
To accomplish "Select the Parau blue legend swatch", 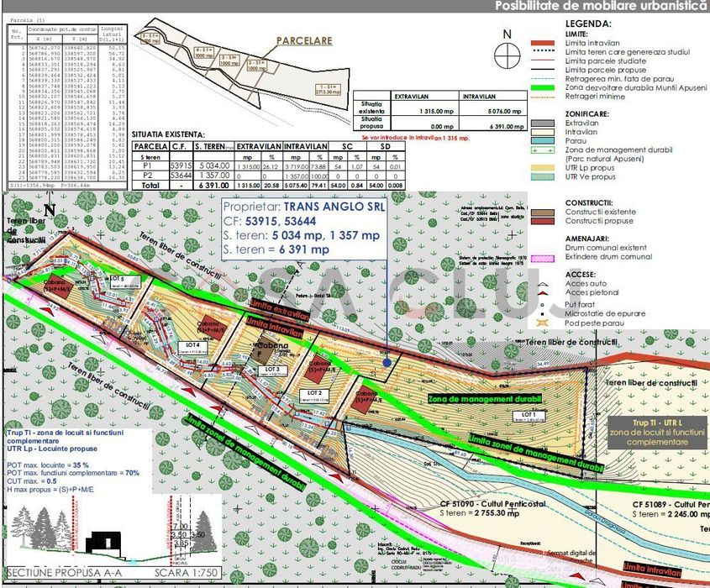I will point(543,141).
